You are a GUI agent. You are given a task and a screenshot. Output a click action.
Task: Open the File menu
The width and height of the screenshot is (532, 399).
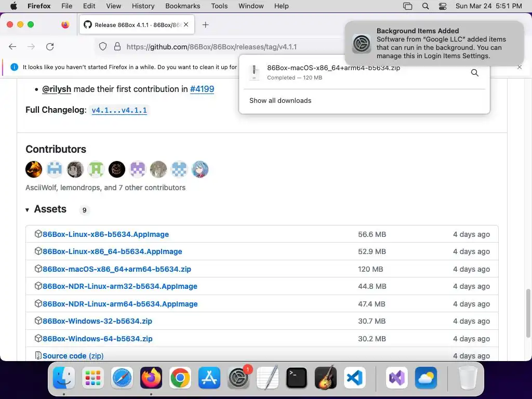click(x=67, y=6)
